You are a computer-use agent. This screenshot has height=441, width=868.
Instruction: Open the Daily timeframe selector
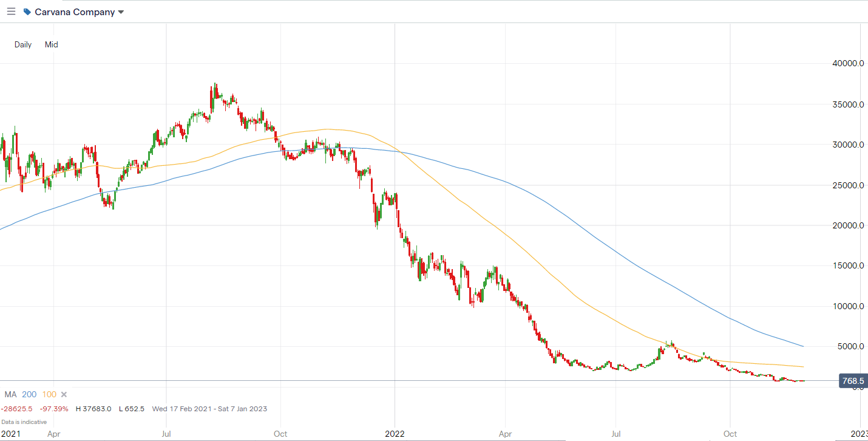[x=23, y=44]
